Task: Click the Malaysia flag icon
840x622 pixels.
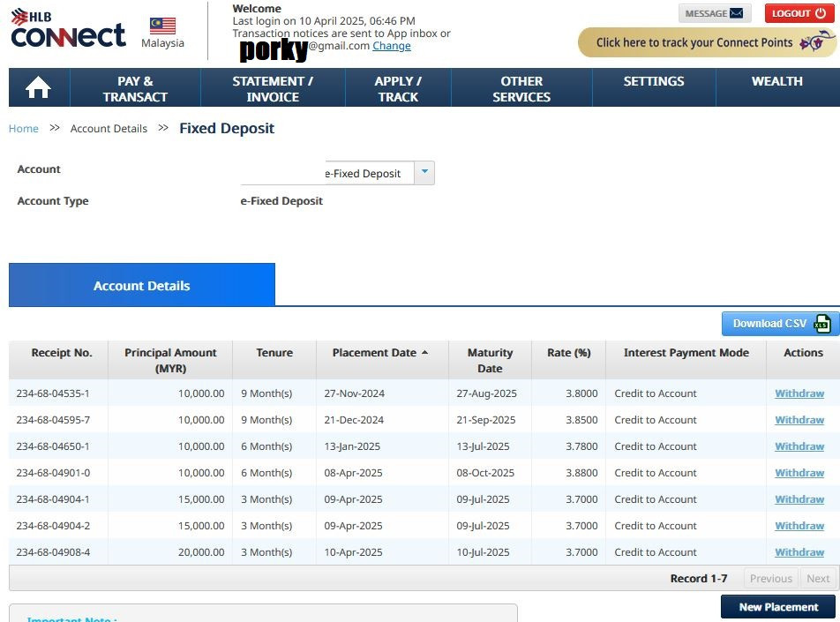Action: point(162,26)
